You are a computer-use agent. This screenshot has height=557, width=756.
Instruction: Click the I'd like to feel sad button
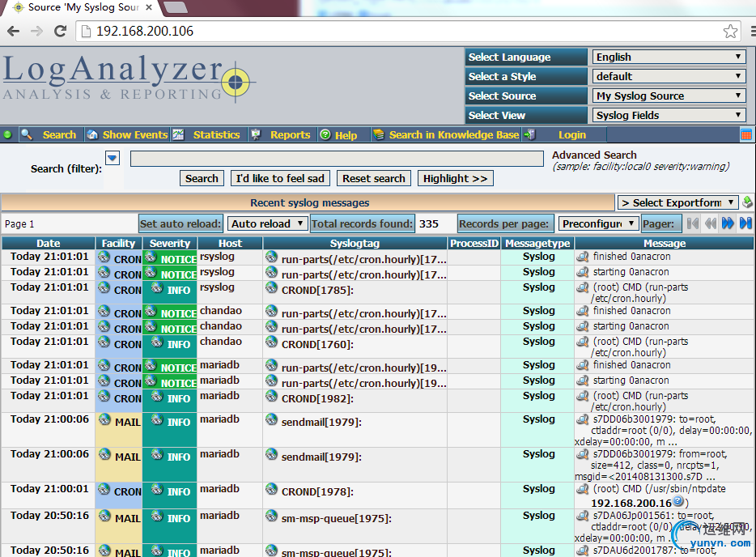click(280, 178)
